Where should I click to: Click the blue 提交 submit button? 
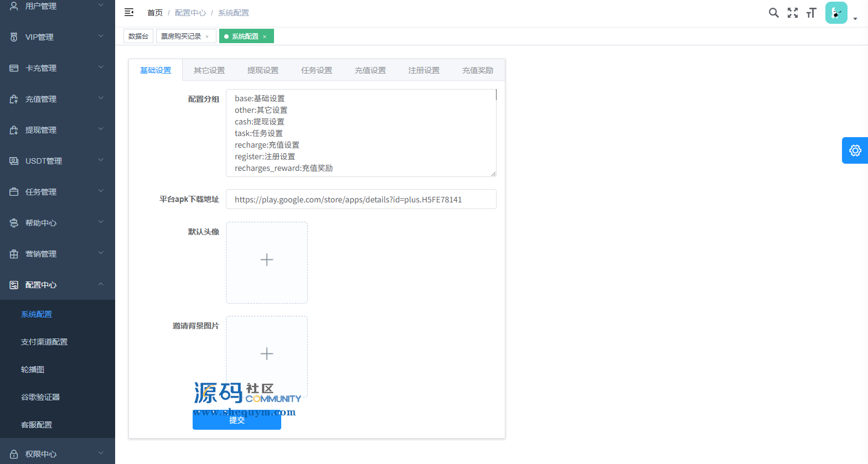pos(237,420)
